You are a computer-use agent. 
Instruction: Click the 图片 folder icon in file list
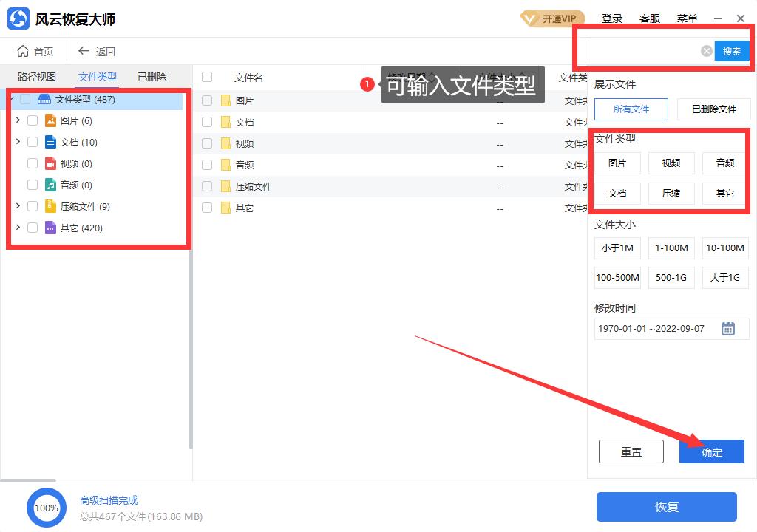[x=225, y=100]
